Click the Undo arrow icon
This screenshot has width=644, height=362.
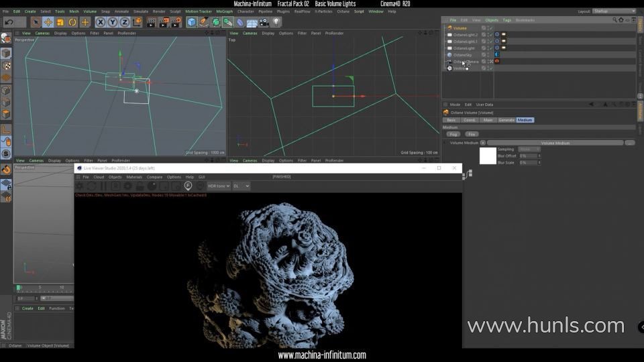[x=9, y=22]
